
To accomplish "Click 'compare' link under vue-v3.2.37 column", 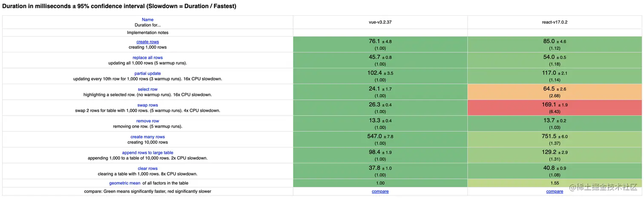I will [380, 192].
